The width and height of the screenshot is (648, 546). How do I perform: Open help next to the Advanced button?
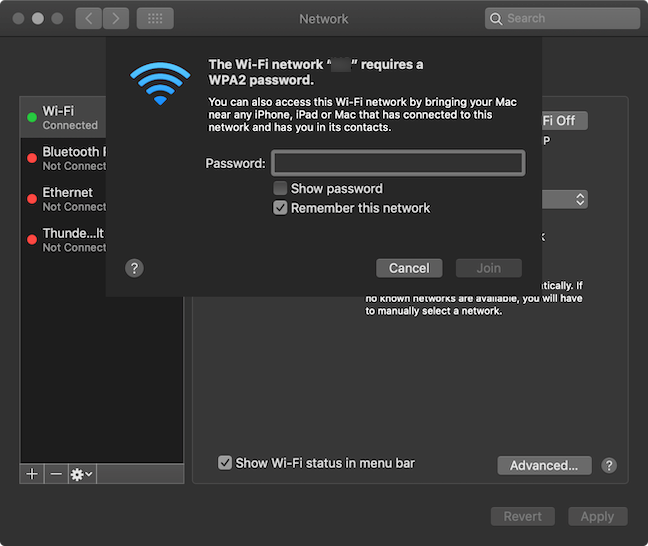609,465
